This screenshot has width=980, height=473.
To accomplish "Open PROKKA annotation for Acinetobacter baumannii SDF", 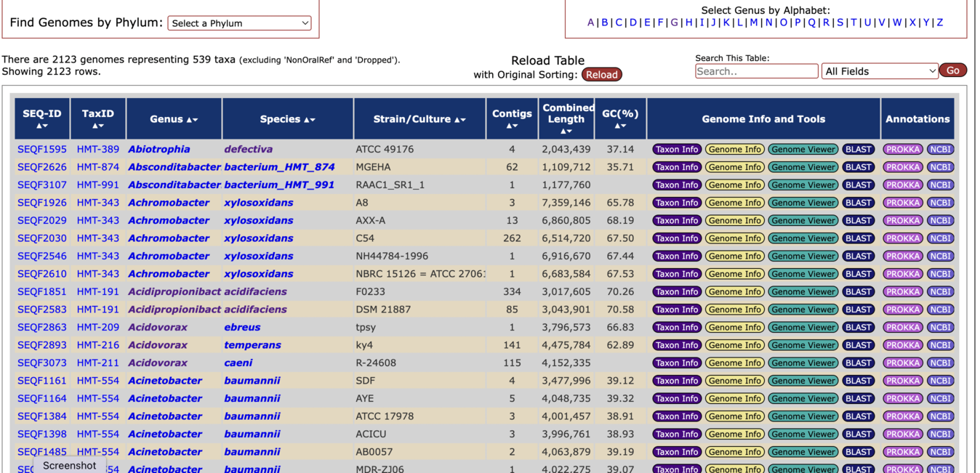I will (902, 381).
